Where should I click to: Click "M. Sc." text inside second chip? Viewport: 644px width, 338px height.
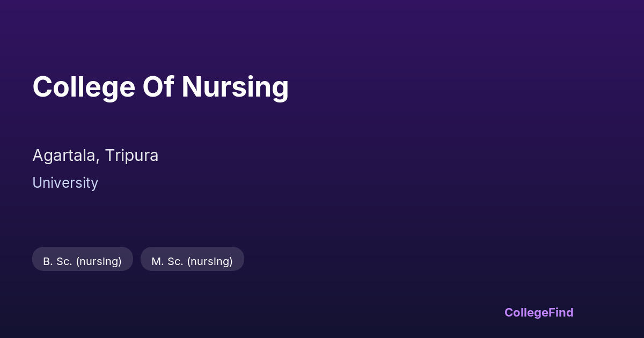coord(167,261)
